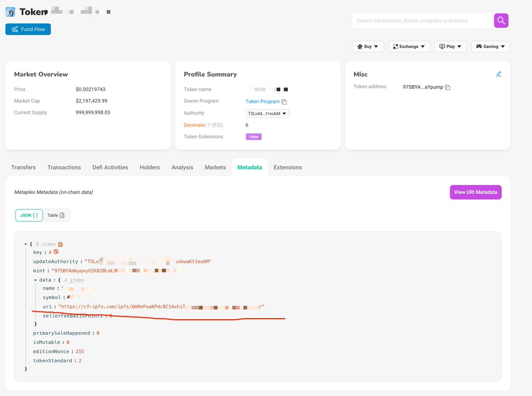This screenshot has width=532, height=396.
Task: Click the pencil edit icon in Misc
Action: point(499,74)
